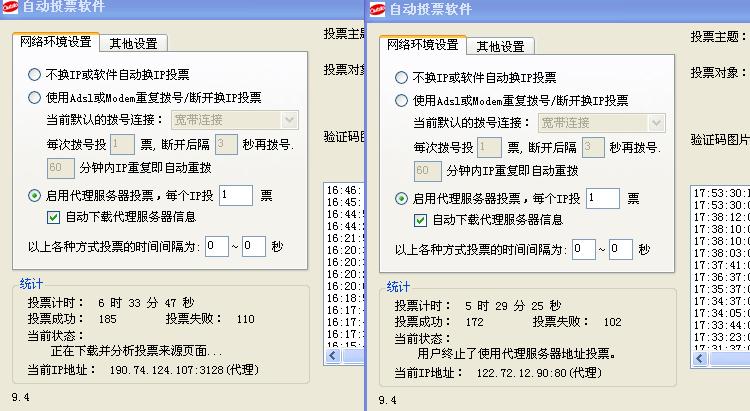The height and width of the screenshot is (411, 750).
Task: Select '不换IP或软件自动换IP投票' radio in right window
Action: [402, 77]
